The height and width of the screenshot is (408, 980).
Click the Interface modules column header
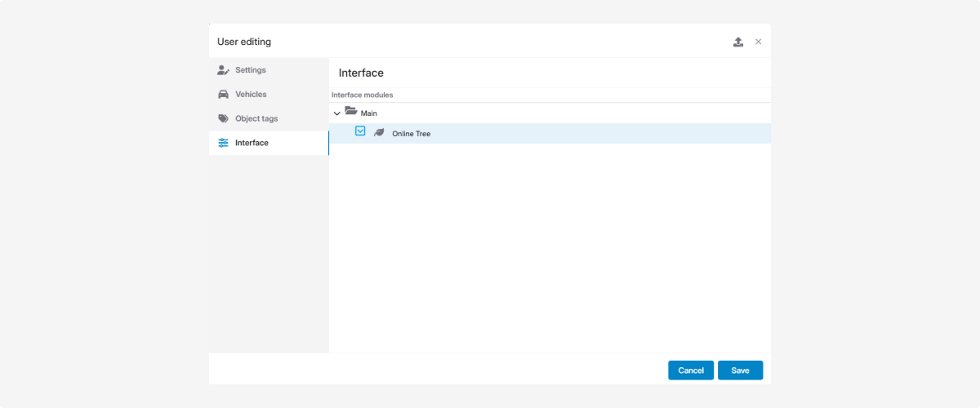point(362,95)
